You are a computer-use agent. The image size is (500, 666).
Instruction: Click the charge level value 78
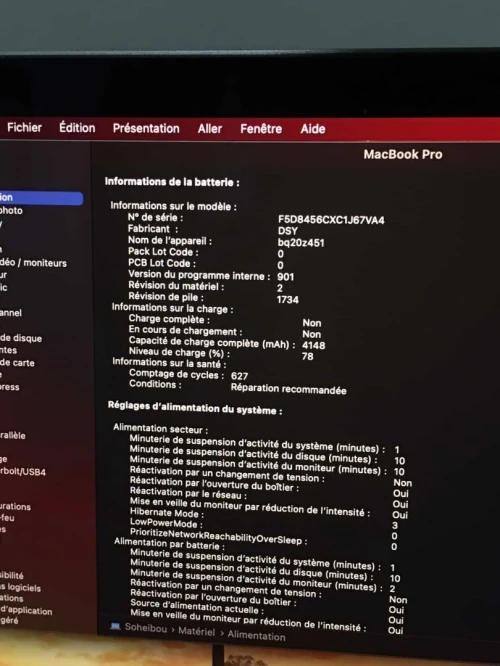click(308, 356)
